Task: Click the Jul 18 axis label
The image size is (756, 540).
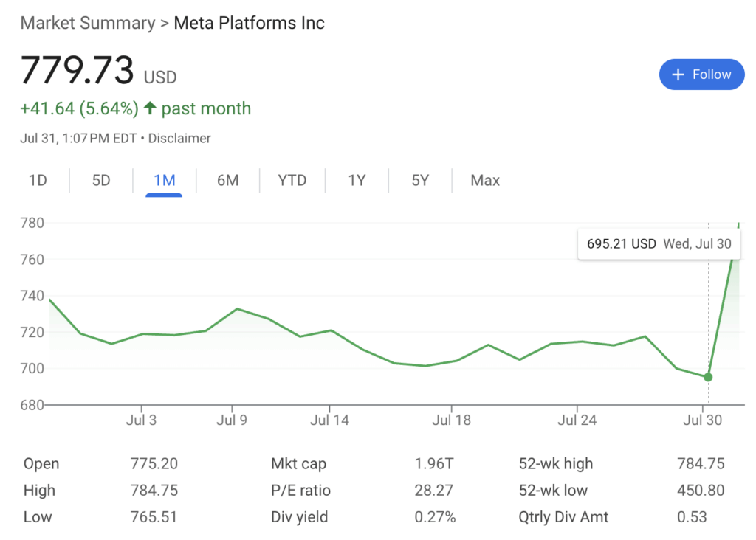Action: pyautogui.click(x=452, y=420)
